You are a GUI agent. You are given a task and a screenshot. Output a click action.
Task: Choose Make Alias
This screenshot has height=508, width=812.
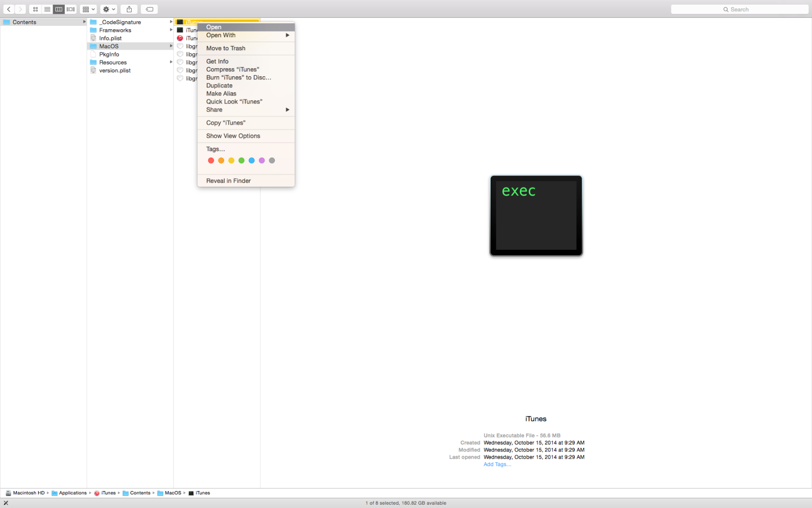point(246,93)
